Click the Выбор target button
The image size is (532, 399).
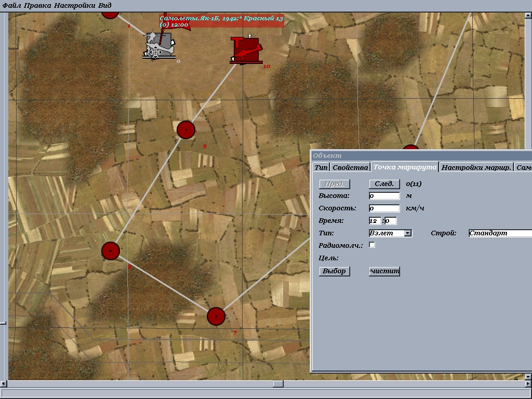click(335, 271)
